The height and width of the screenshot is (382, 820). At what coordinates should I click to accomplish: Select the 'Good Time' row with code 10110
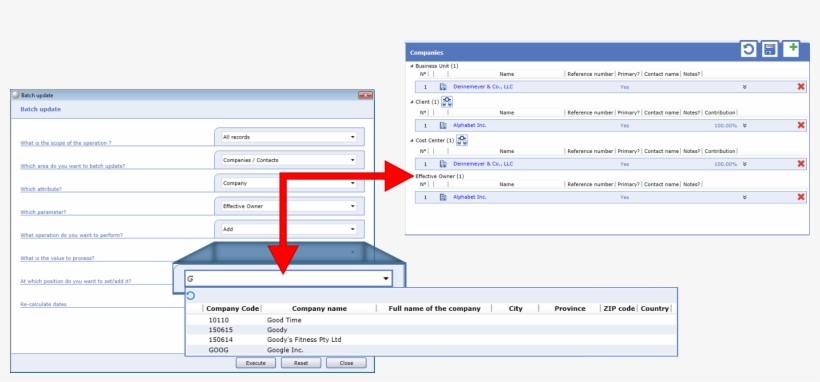click(431, 320)
